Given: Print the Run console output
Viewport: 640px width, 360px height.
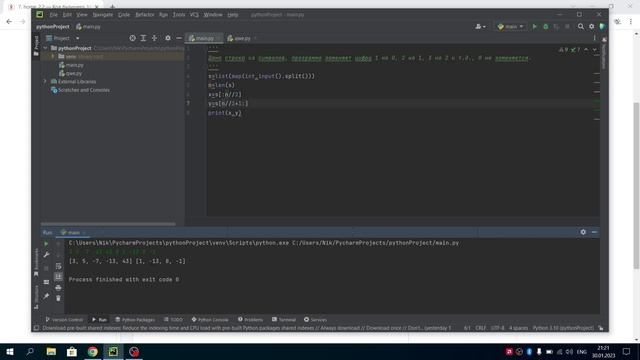Looking at the screenshot, I should (x=58, y=288).
